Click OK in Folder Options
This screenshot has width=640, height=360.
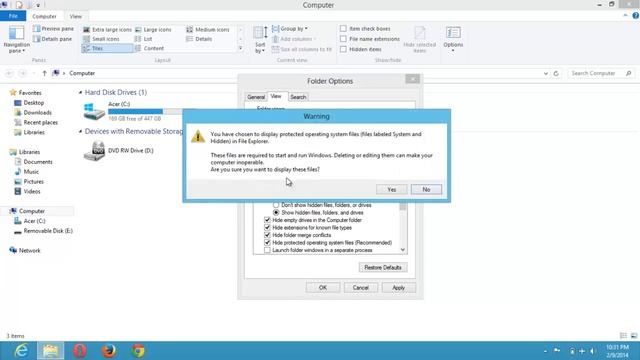pos(322,287)
